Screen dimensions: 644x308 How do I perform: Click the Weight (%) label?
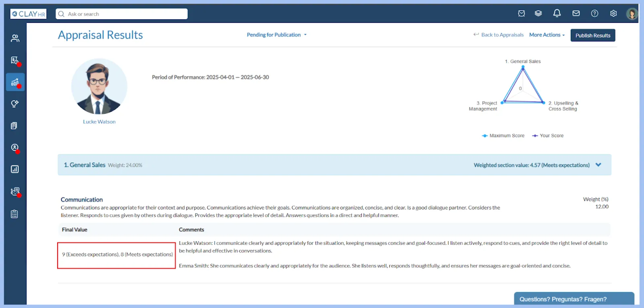596,199
